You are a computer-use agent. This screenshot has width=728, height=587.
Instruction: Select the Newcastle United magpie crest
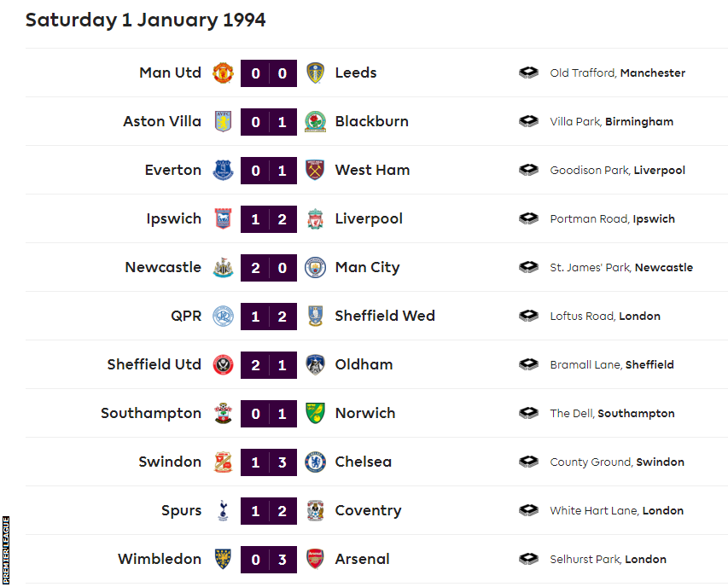[x=222, y=267]
